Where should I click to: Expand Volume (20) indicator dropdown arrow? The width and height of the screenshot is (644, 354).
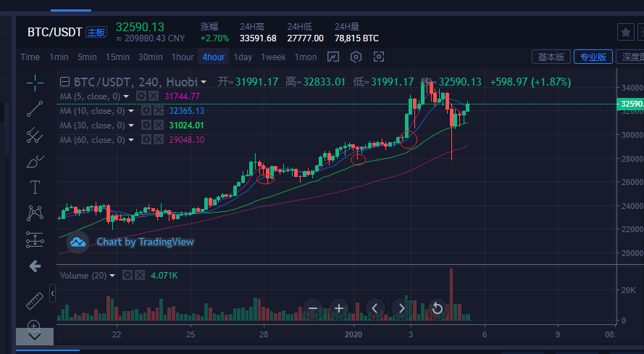[x=112, y=276]
